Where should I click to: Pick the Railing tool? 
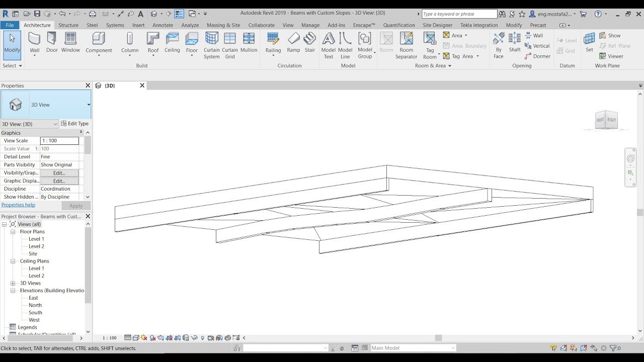[273, 43]
